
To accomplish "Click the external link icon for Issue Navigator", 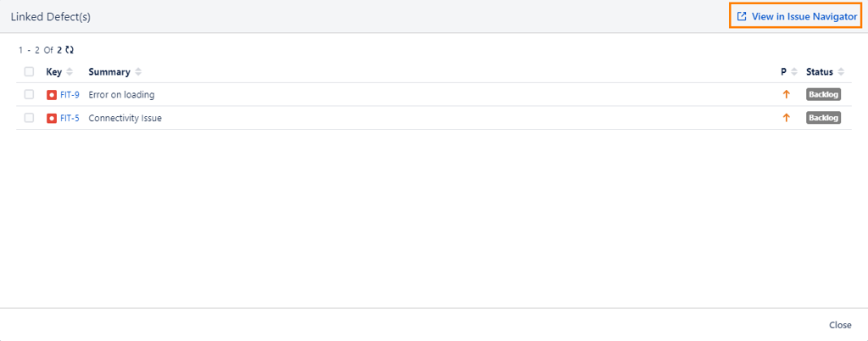I will coord(742,17).
